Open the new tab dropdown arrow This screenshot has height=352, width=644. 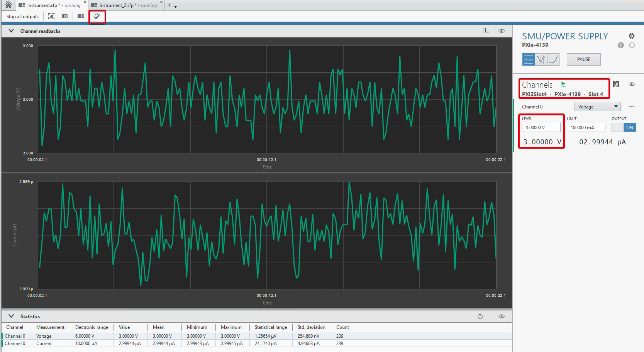[x=175, y=7]
